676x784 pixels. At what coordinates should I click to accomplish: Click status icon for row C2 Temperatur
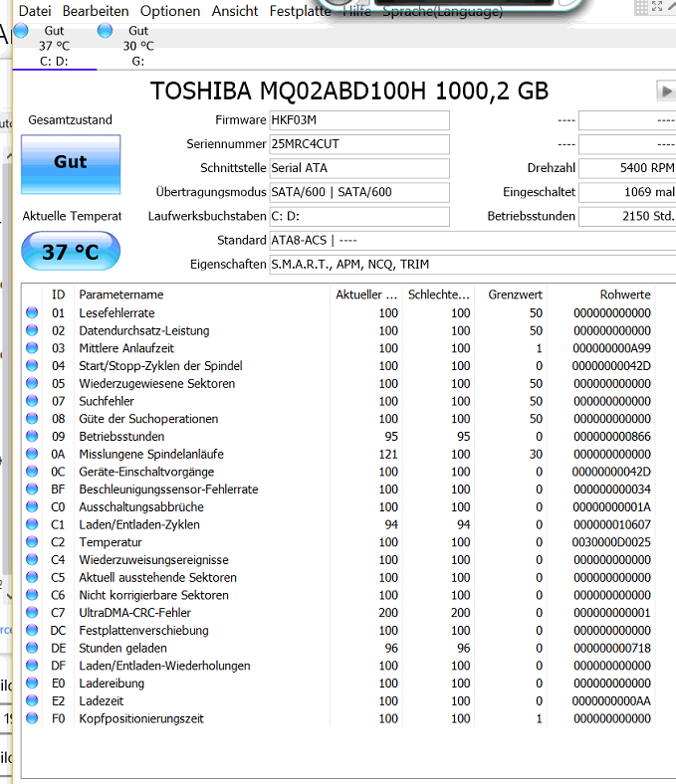click(x=32, y=542)
